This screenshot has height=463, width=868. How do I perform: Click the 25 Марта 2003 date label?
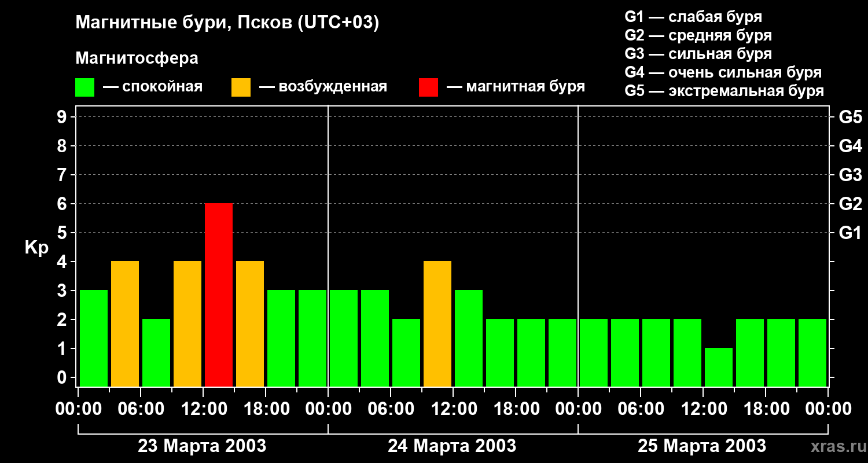702,446
